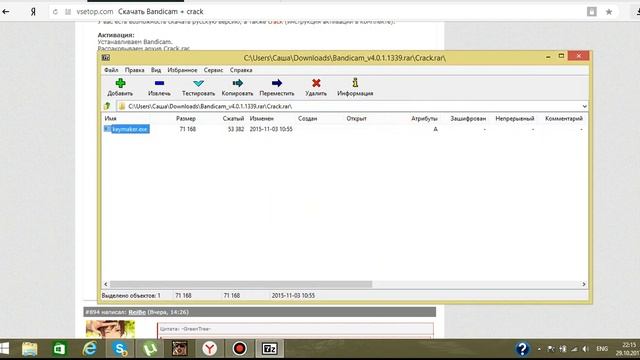Click the reader mode icon beside the star

pos(592,12)
